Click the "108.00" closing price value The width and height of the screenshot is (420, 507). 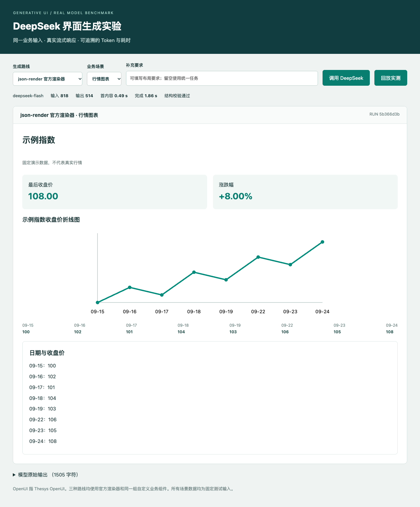(43, 196)
